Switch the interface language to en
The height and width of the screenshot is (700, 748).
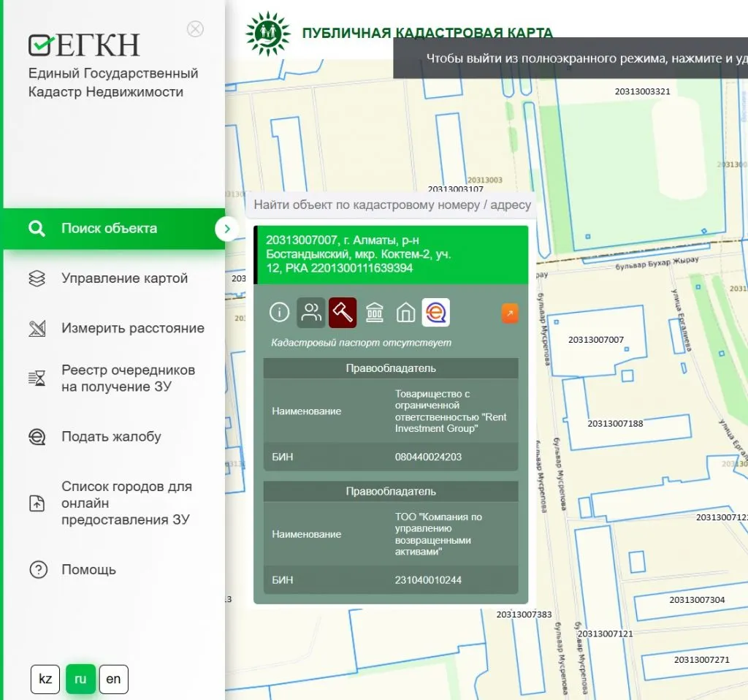pyautogui.click(x=113, y=679)
